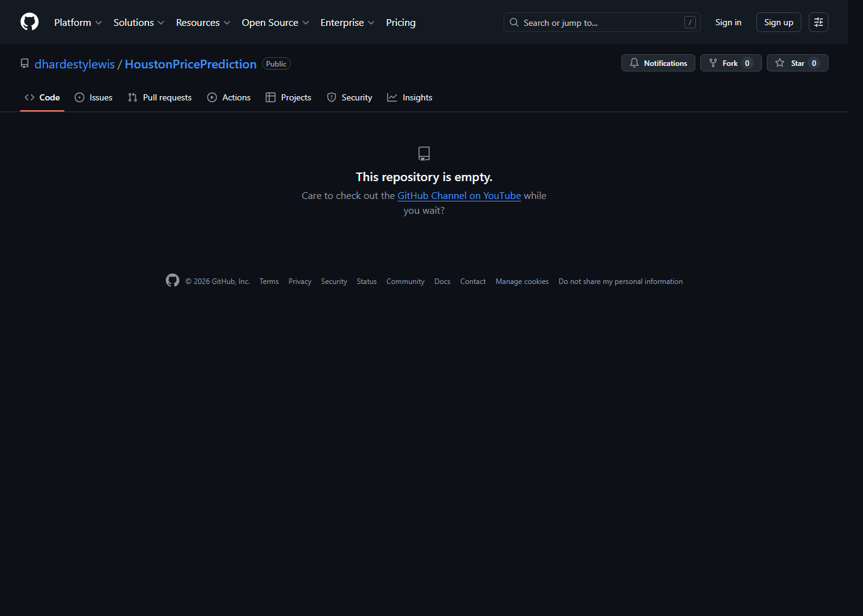Open Pricing from the navigation bar

click(x=401, y=22)
